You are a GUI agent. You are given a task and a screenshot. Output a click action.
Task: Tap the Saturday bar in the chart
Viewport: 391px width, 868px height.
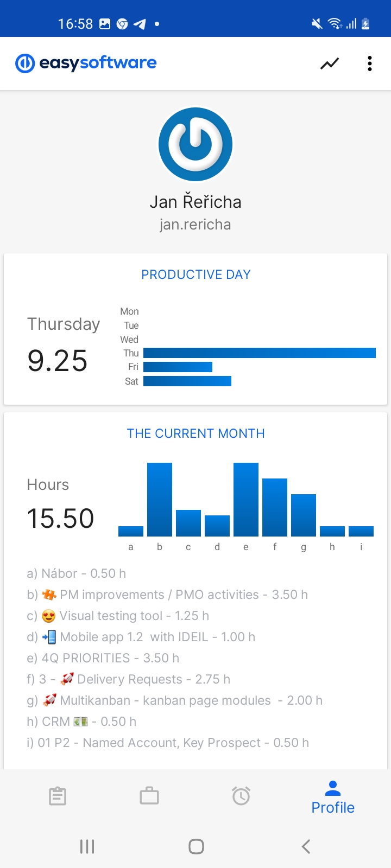coord(187,381)
